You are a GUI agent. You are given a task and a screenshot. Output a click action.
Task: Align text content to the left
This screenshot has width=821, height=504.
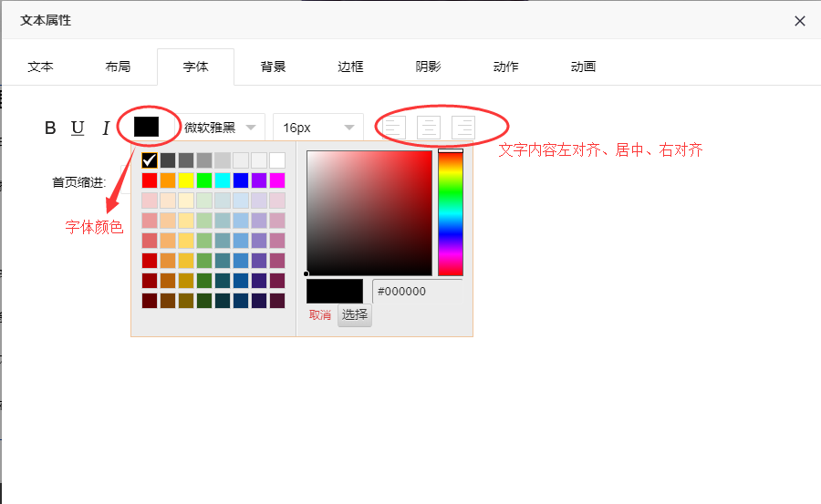point(392,128)
